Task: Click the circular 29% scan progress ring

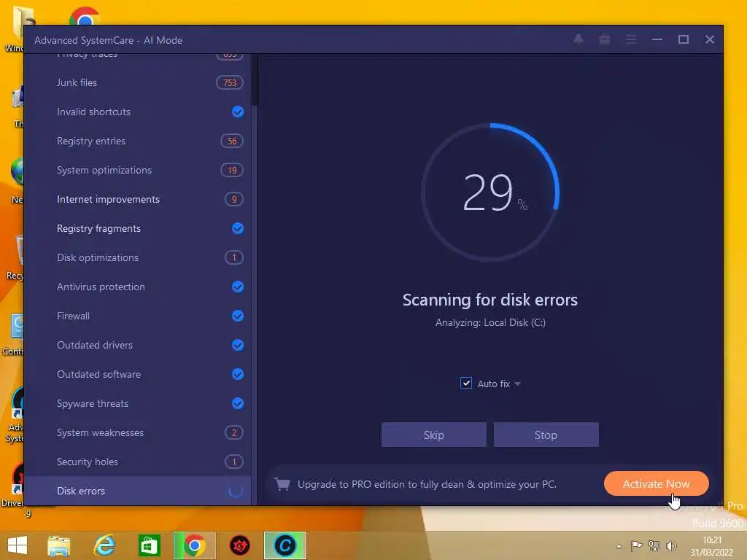Action: point(490,192)
